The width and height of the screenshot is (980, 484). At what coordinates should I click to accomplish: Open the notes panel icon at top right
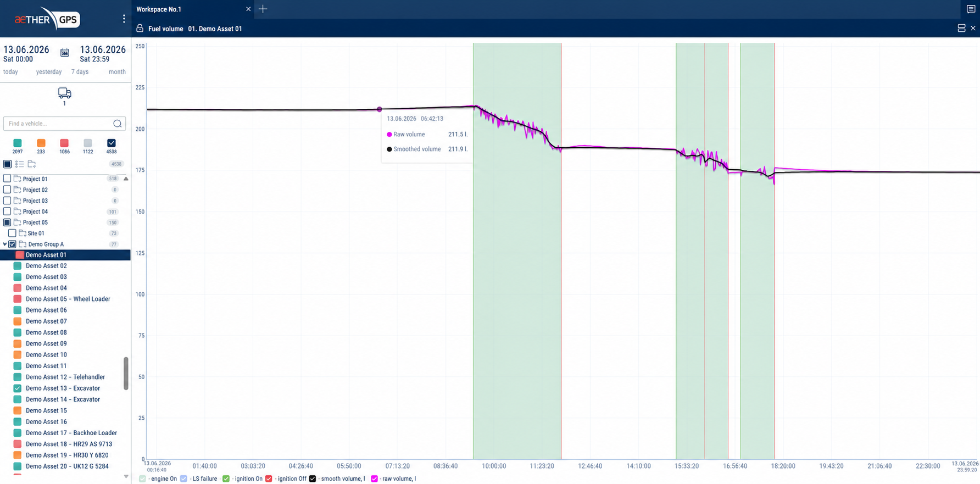(971, 9)
